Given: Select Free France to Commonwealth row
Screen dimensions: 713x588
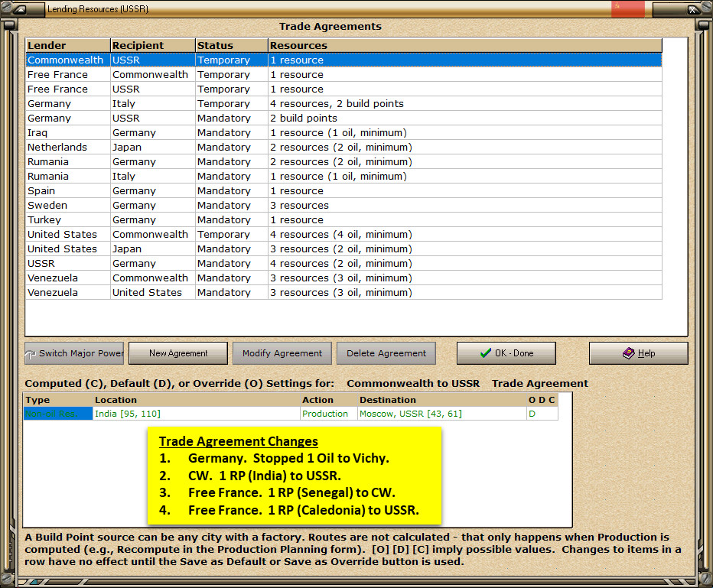Looking at the screenshot, I should 343,74.
